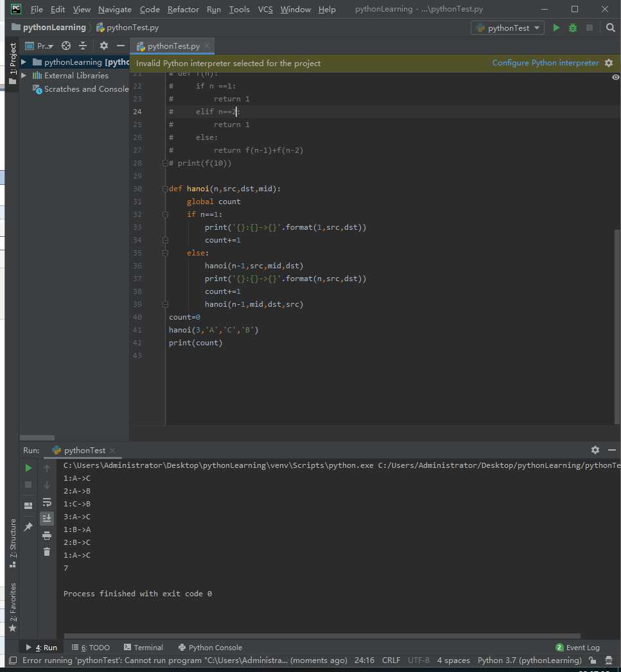621x672 pixels.
Task: Toggle read-only lock icon in status bar
Action: point(592,660)
